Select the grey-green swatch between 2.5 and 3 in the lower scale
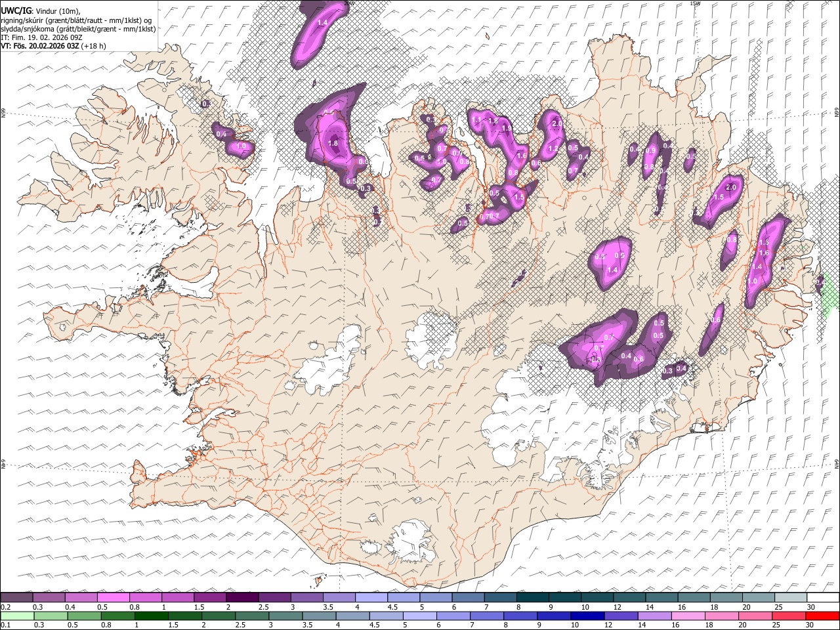The image size is (840, 630). pyautogui.click(x=252, y=616)
